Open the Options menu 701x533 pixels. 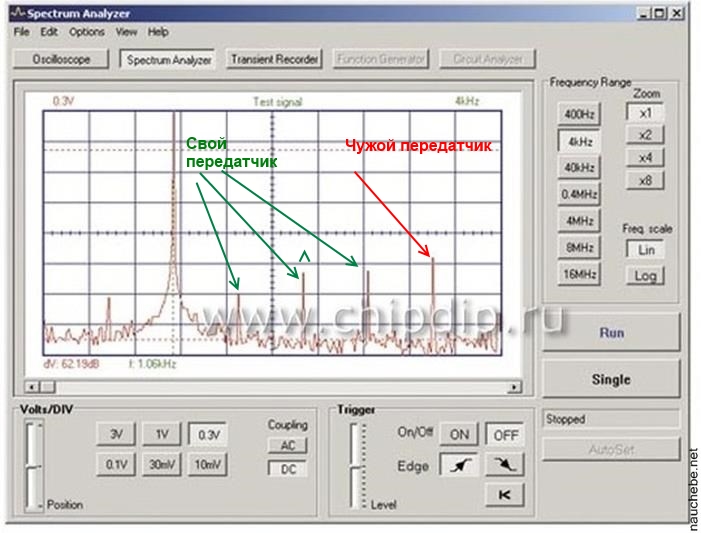click(86, 32)
